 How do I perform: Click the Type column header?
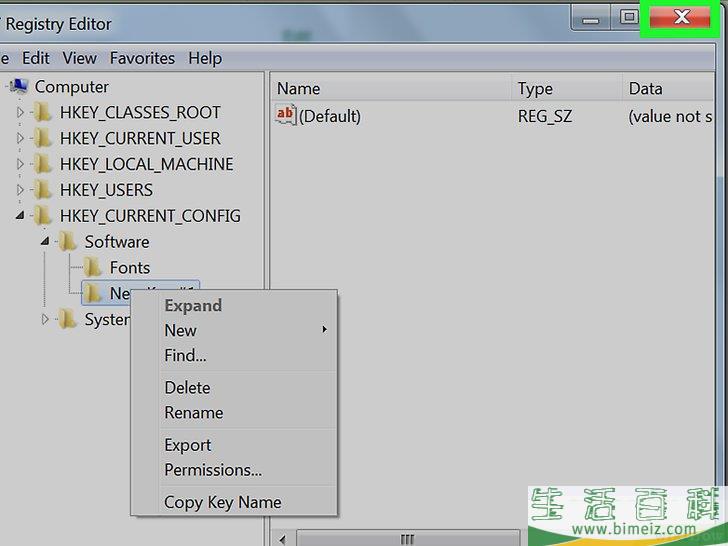pyautogui.click(x=567, y=88)
